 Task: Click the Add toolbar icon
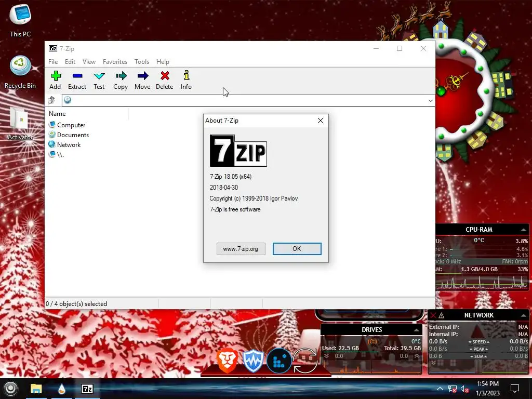coord(55,80)
